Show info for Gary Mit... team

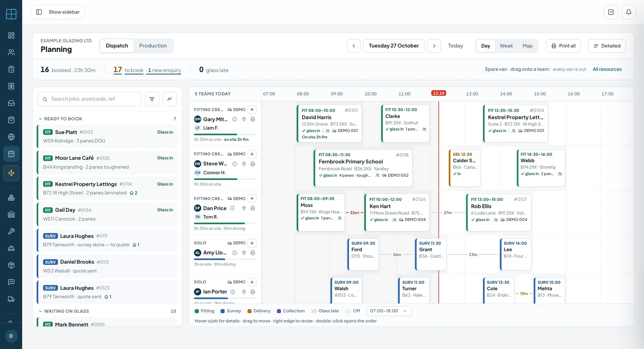click(235, 119)
